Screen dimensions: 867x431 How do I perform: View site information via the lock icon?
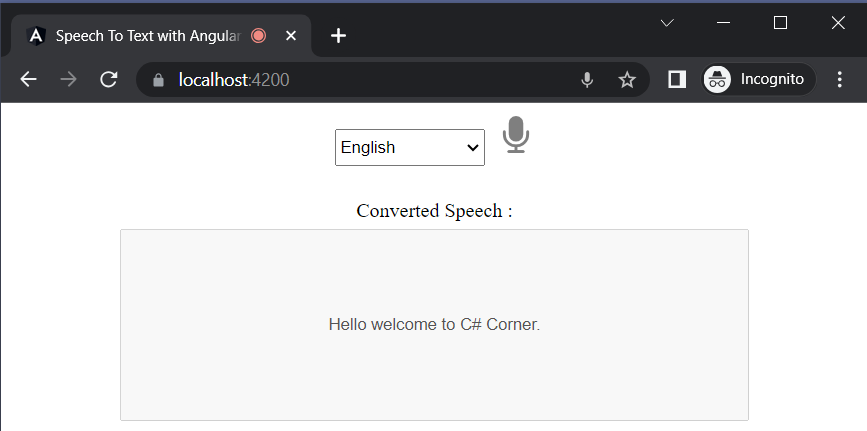point(157,80)
